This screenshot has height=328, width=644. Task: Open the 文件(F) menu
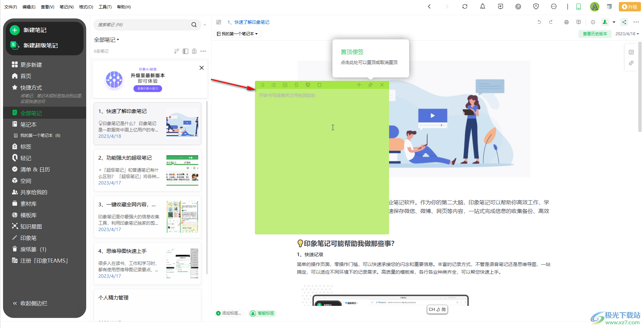(x=11, y=7)
